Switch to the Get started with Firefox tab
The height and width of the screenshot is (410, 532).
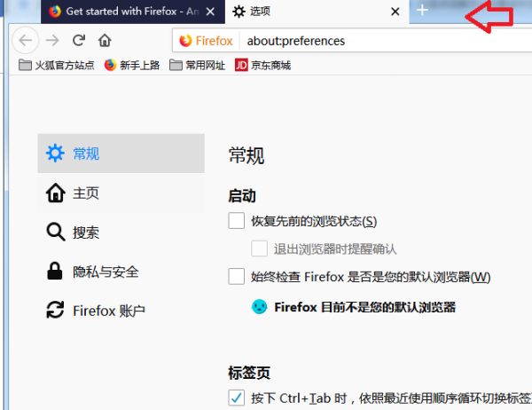(133, 12)
